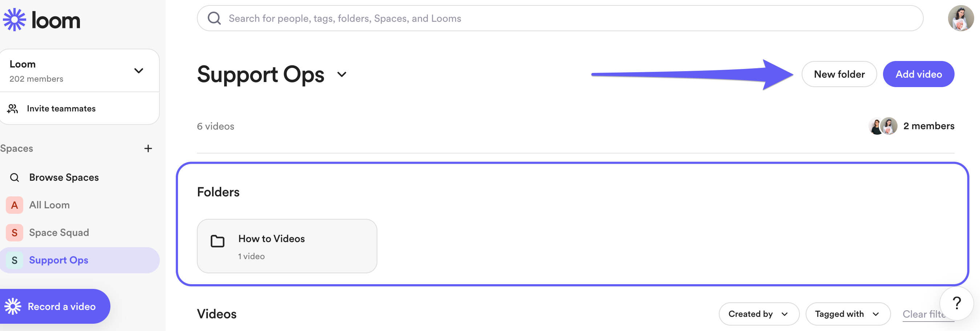The image size is (980, 331).
Task: Add a new Space with plus icon
Action: click(148, 148)
